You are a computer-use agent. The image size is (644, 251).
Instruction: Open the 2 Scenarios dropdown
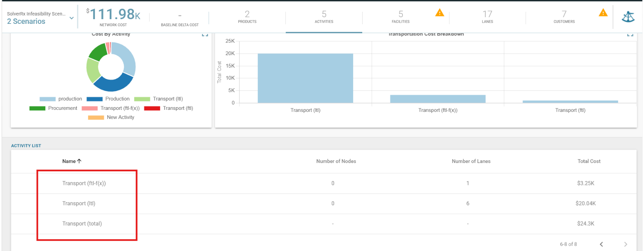pyautogui.click(x=71, y=18)
